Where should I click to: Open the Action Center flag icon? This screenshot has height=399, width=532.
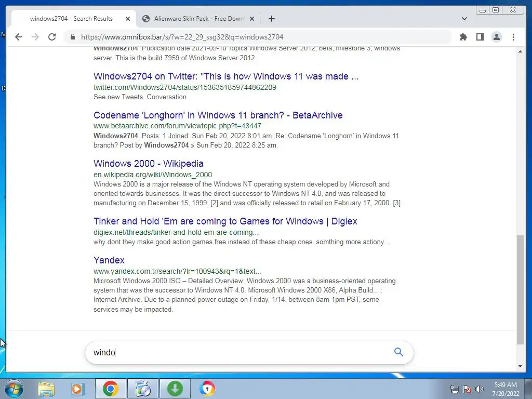[x=467, y=389]
